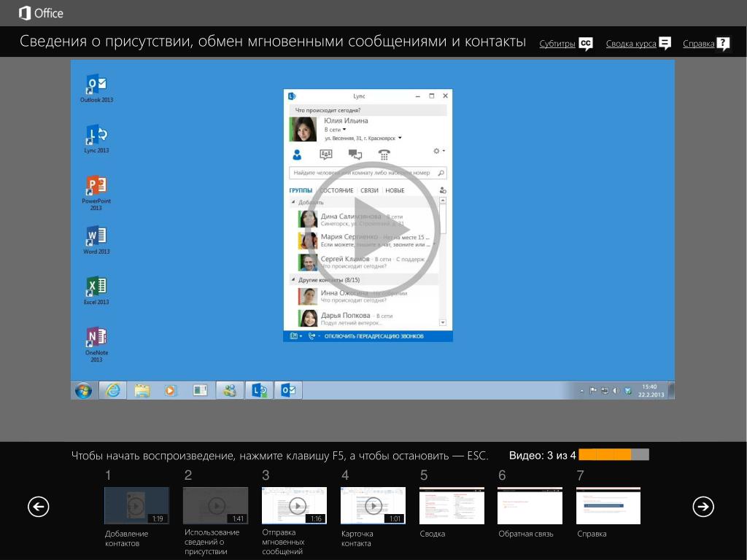Click the add contact icon in Lync
Image resolution: width=747 pixels, height=560 pixels.
click(443, 190)
